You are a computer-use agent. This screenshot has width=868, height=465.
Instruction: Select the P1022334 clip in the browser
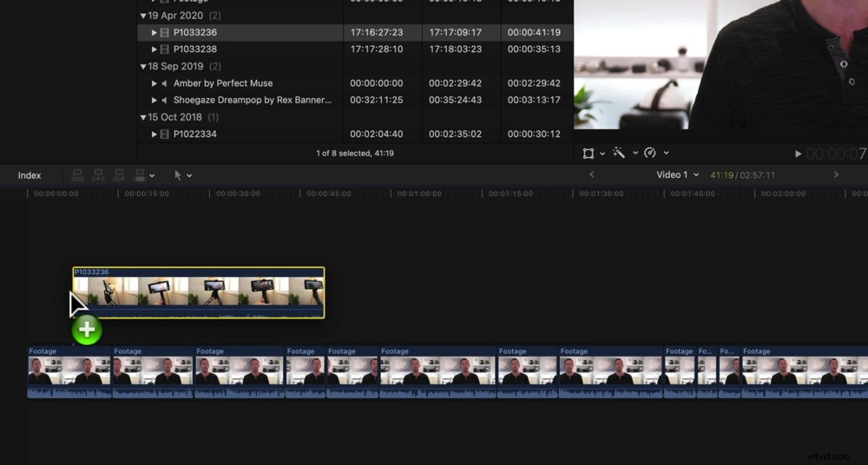[194, 134]
